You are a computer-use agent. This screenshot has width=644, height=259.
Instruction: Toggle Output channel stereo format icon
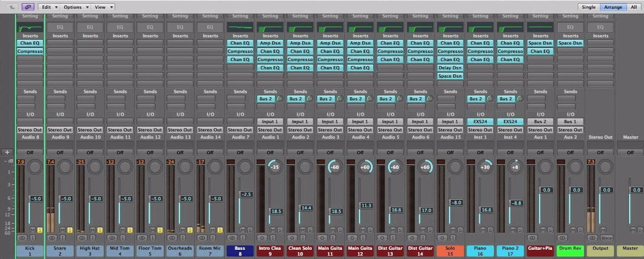[x=592, y=237]
